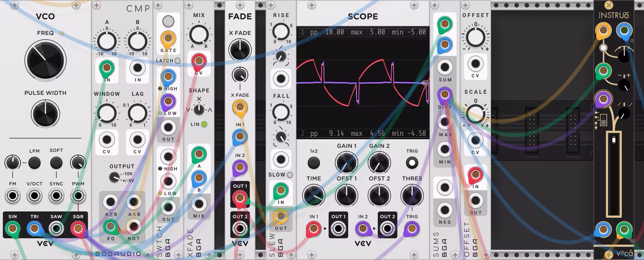Click the VCO V/OCT input jack
The width and height of the screenshot is (644, 260).
click(x=34, y=196)
